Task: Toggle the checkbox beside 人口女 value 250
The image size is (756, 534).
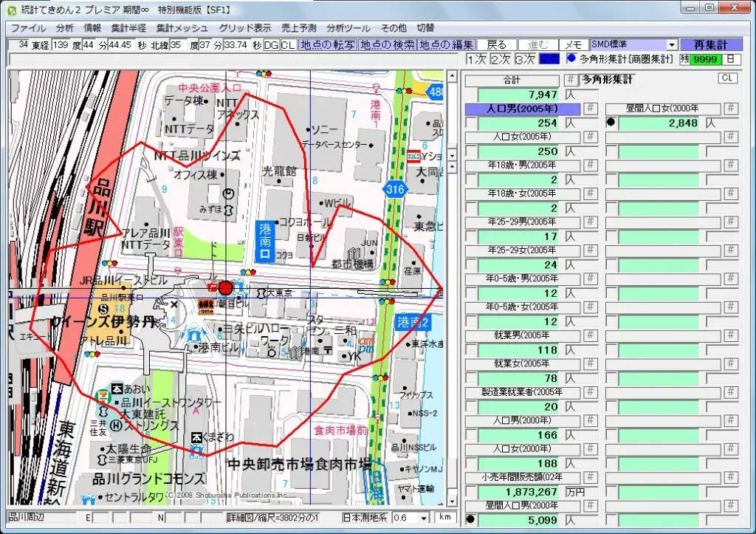Action: pyautogui.click(x=470, y=151)
